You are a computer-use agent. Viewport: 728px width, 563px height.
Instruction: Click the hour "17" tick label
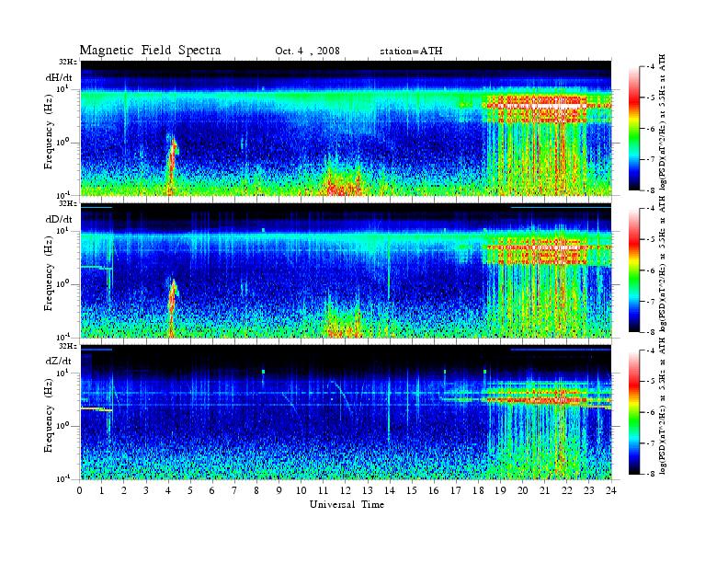click(x=456, y=491)
